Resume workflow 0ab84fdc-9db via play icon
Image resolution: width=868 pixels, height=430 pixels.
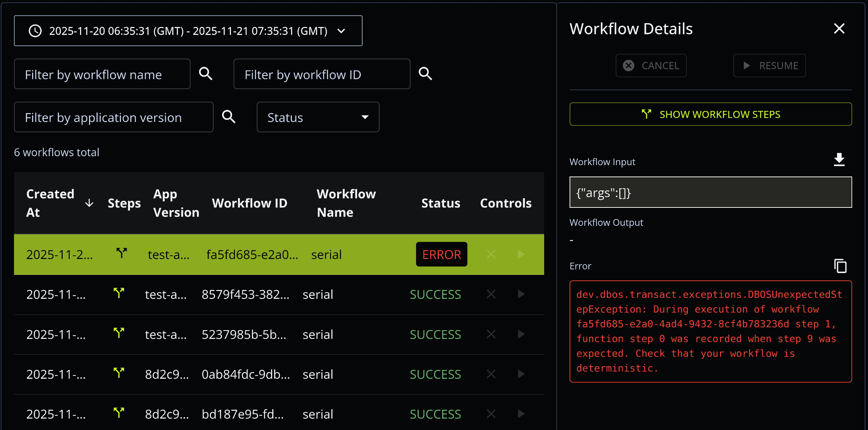tap(521, 374)
